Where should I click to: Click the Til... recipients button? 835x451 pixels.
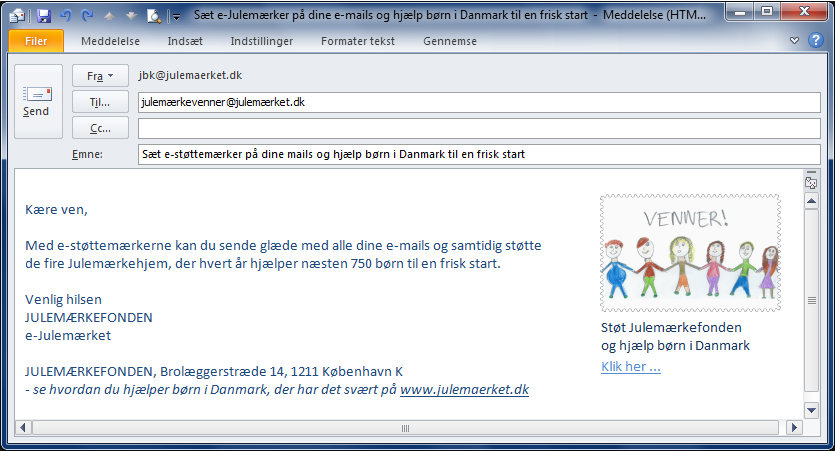[100, 102]
